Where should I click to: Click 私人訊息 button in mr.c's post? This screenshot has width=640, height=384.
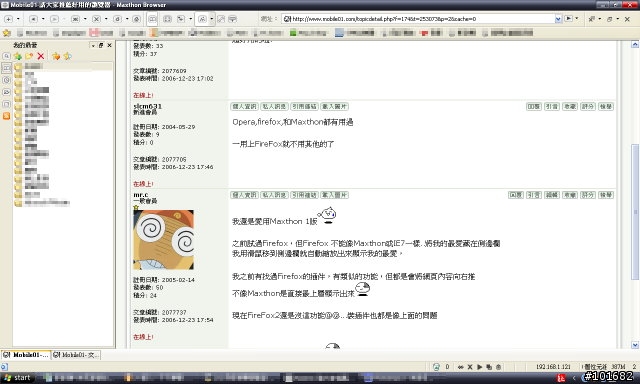pyautogui.click(x=274, y=195)
